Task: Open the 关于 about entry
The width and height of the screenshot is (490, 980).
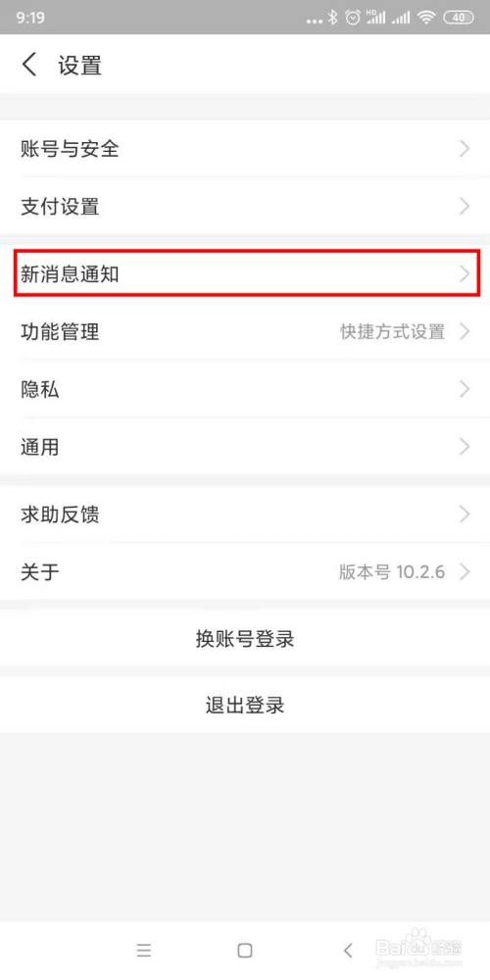Action: pyautogui.click(x=245, y=572)
